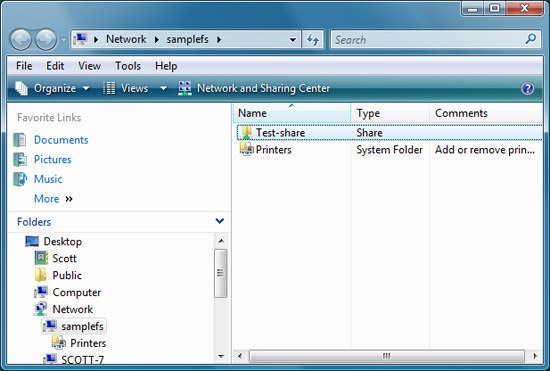Go back using the Back arrow button

[21, 40]
